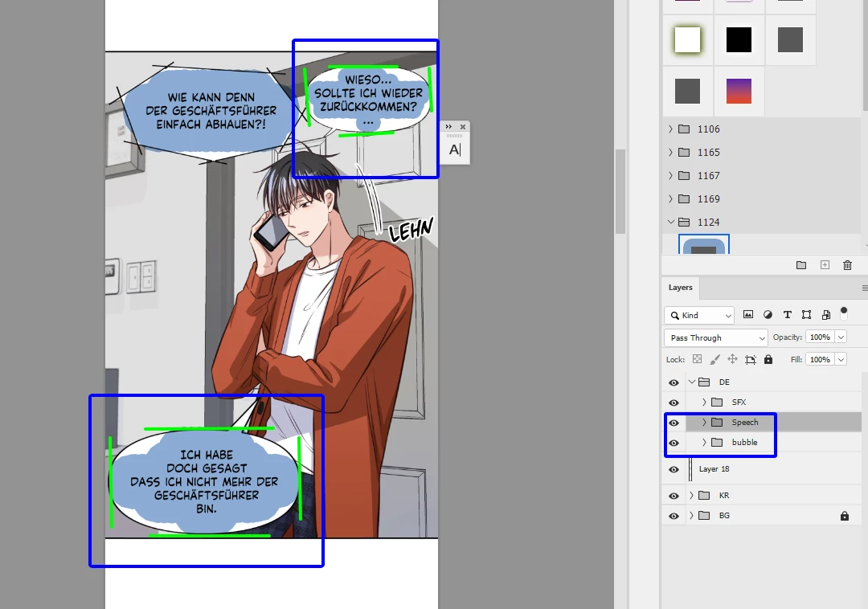This screenshot has width=868, height=609.
Task: Expand the KR layer group
Action: pyautogui.click(x=691, y=495)
